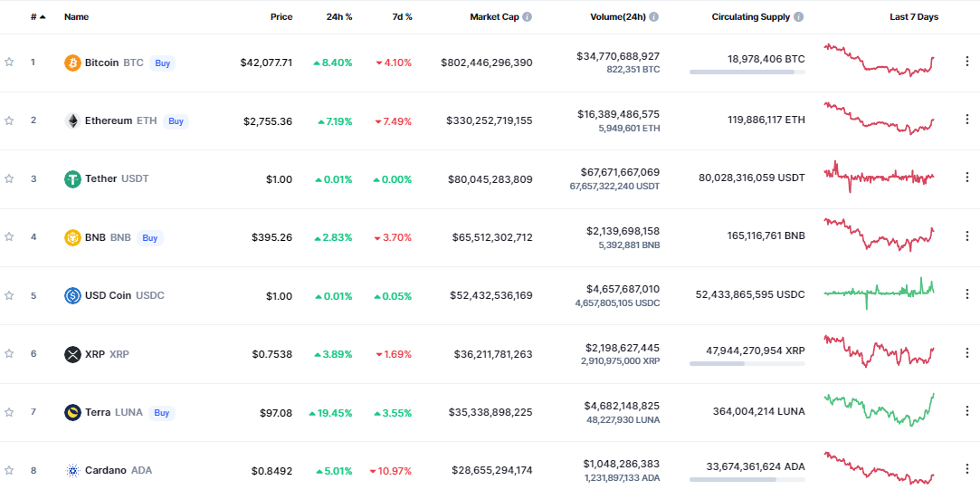The width and height of the screenshot is (980, 490).
Task: Sort the table by Market Cap header
Action: click(x=494, y=17)
